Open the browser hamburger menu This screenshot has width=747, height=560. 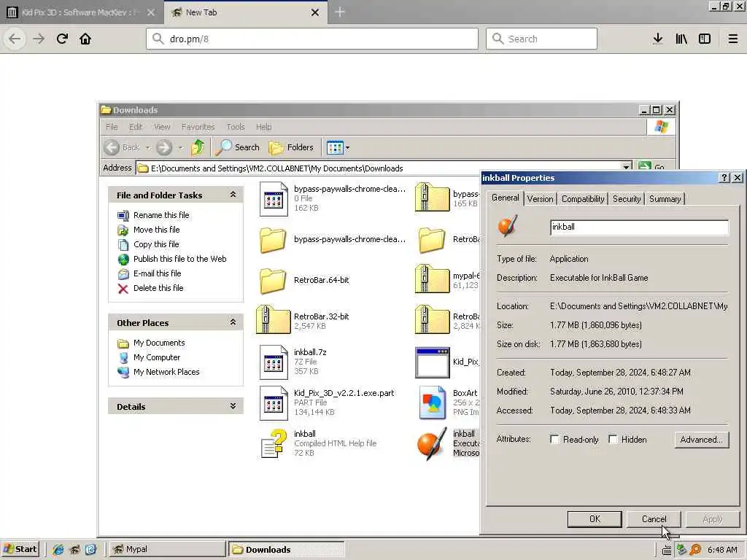pos(733,39)
